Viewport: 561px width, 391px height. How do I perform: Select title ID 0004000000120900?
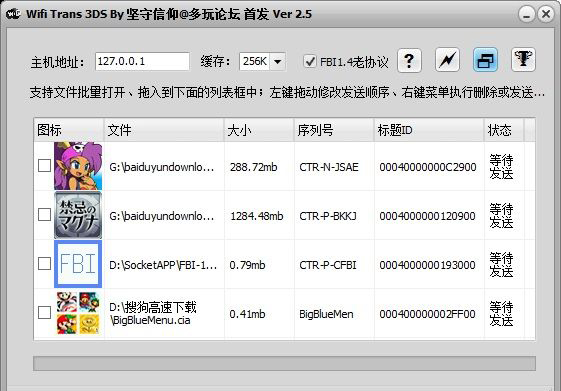[428, 216]
